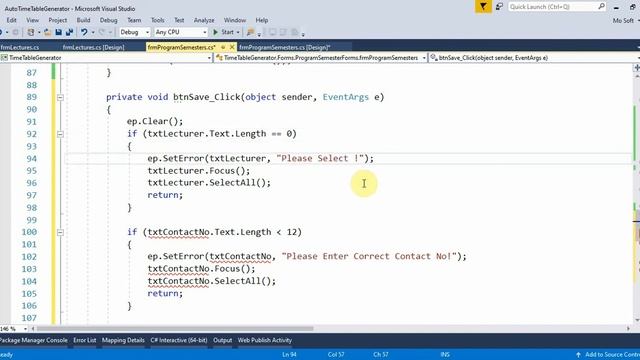
Task: Click the Undo arrow icon
Action: tap(84, 32)
